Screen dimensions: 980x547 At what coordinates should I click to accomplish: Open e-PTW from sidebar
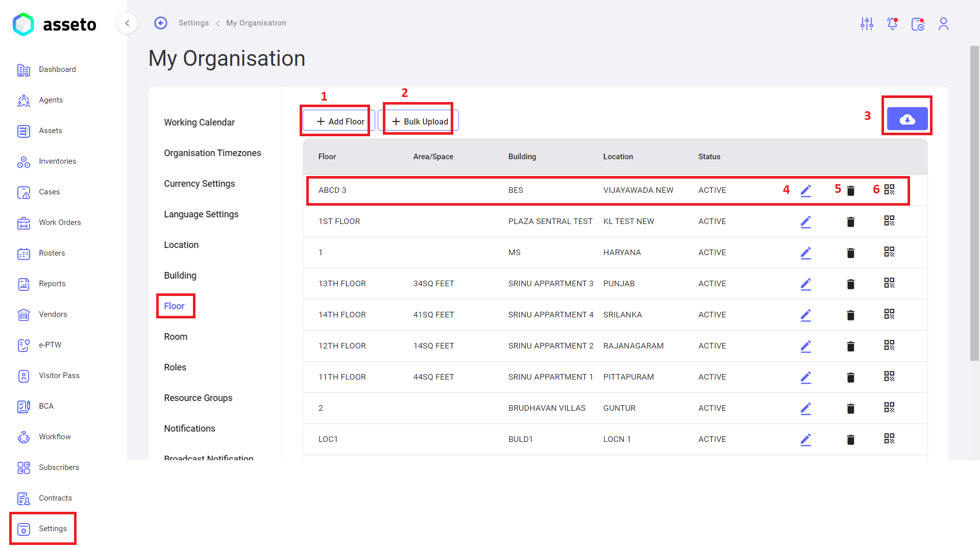39,345
